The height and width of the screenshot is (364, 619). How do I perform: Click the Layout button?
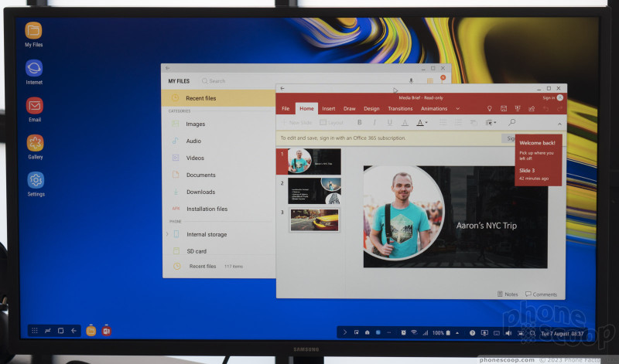(x=331, y=123)
